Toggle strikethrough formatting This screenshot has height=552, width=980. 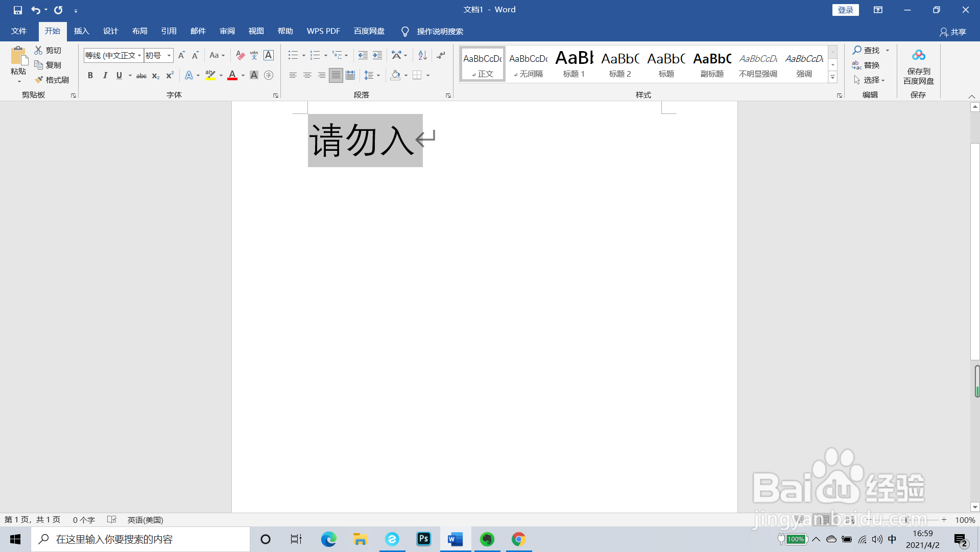tap(141, 75)
